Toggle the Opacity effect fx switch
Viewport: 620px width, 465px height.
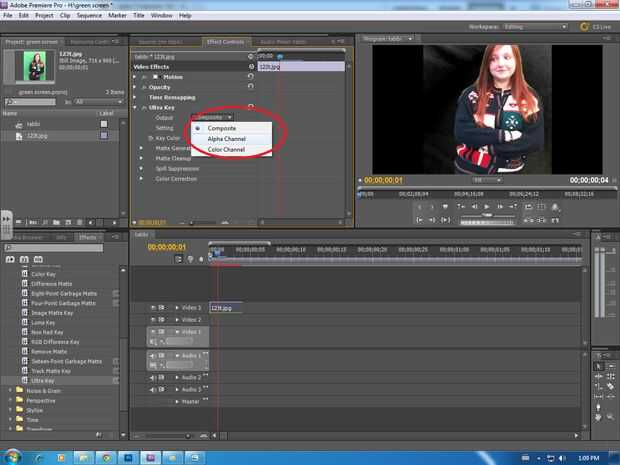[x=144, y=87]
